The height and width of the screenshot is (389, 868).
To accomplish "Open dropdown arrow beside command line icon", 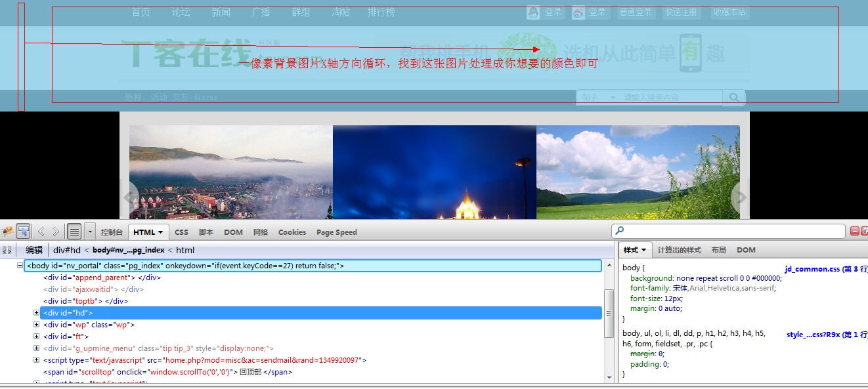I will point(90,232).
